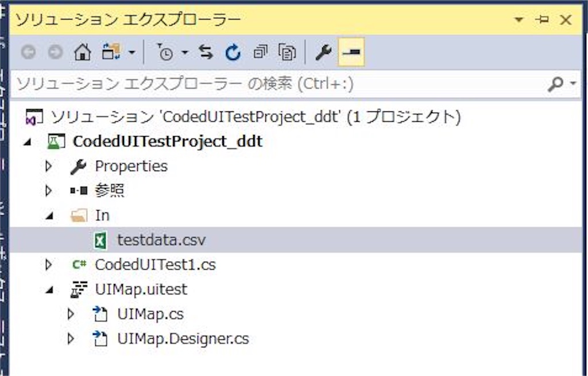This screenshot has height=376, width=588.
Task: Select CodedUITest1.cs file
Action: [x=155, y=265]
